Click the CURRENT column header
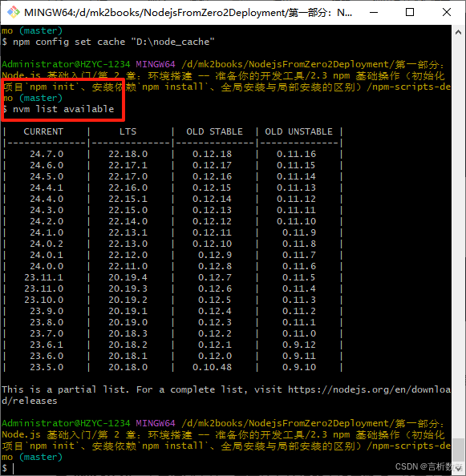This screenshot has width=466, height=476. pyautogui.click(x=43, y=131)
